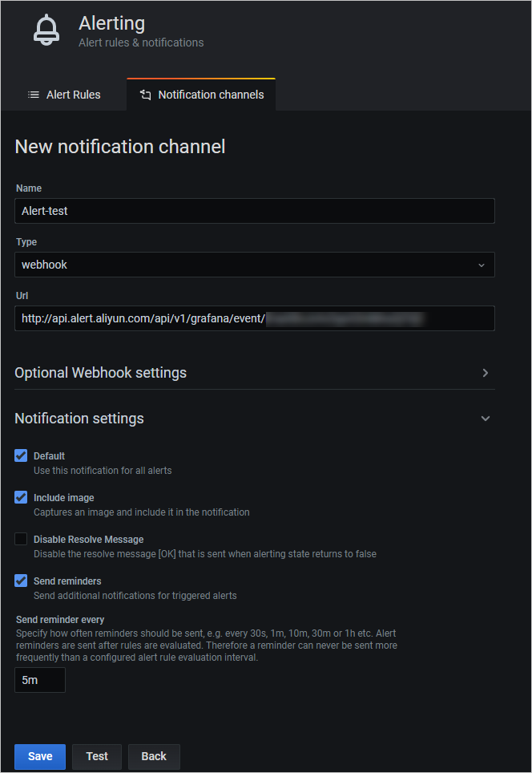Select the Notification channels tab

(x=200, y=95)
